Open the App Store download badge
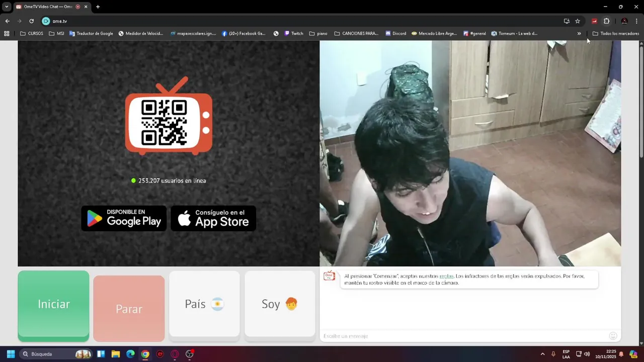This screenshot has width=644, height=362. [213, 218]
